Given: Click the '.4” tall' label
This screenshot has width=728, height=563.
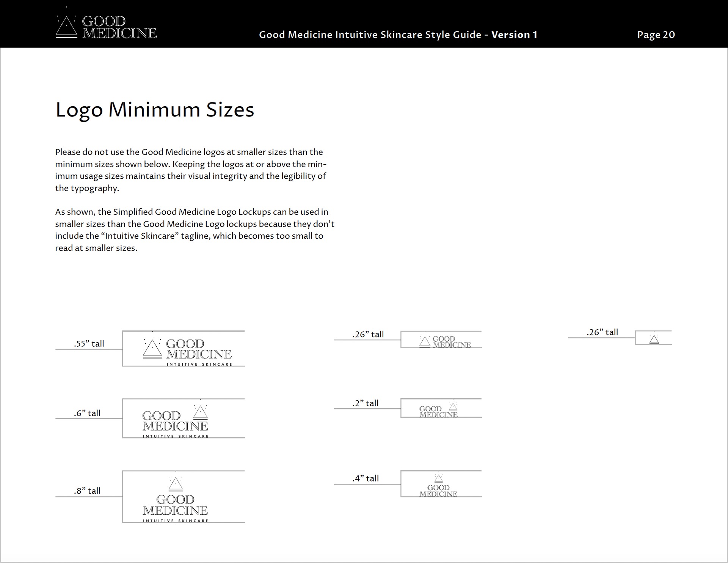Looking at the screenshot, I should coord(366,478).
